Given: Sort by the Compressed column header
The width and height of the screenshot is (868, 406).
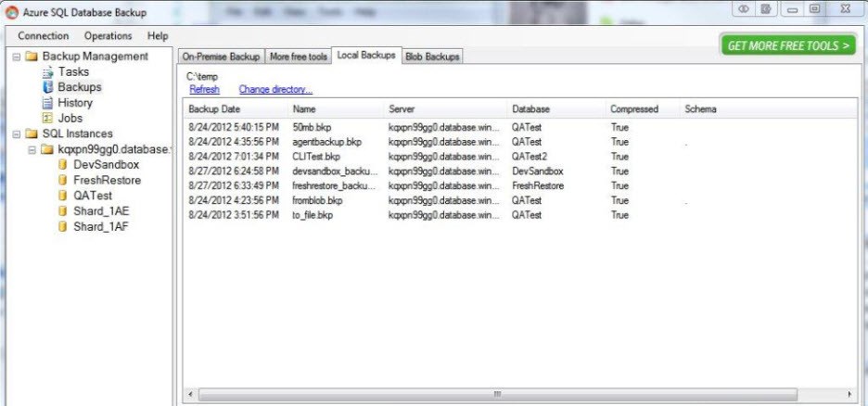Looking at the screenshot, I should [x=642, y=109].
